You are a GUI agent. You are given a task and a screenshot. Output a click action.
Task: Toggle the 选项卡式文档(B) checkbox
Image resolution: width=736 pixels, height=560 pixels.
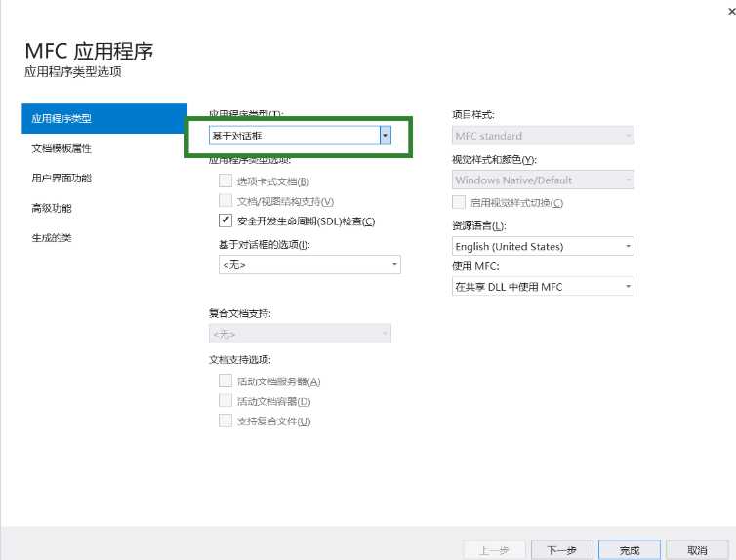pyautogui.click(x=225, y=180)
